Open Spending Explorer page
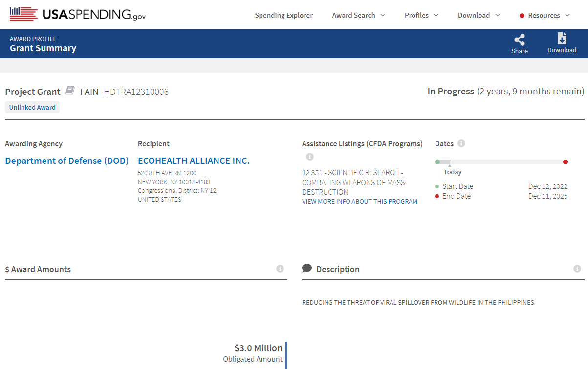Screen dimensions: 588x369 point(284,15)
